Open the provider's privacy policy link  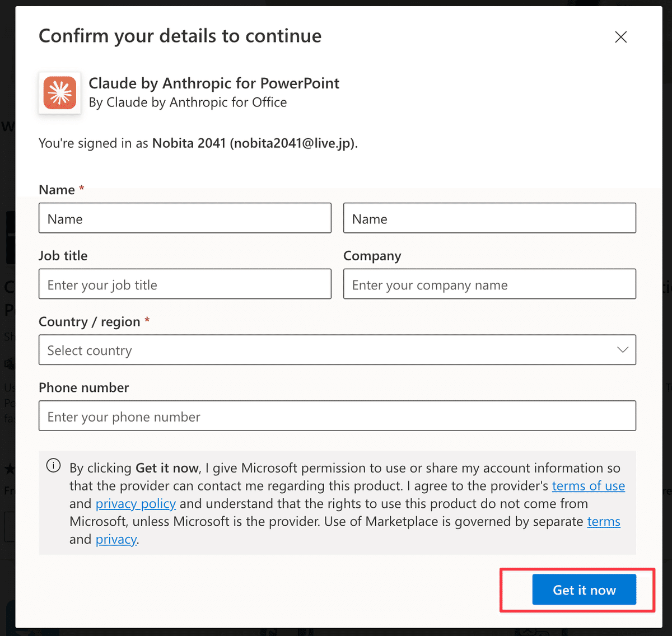(136, 504)
